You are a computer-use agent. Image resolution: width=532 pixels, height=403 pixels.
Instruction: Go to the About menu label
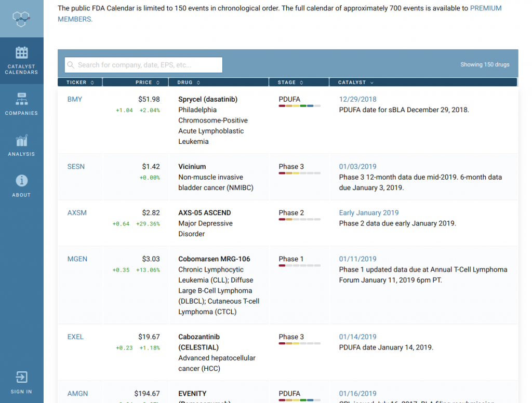(x=21, y=195)
